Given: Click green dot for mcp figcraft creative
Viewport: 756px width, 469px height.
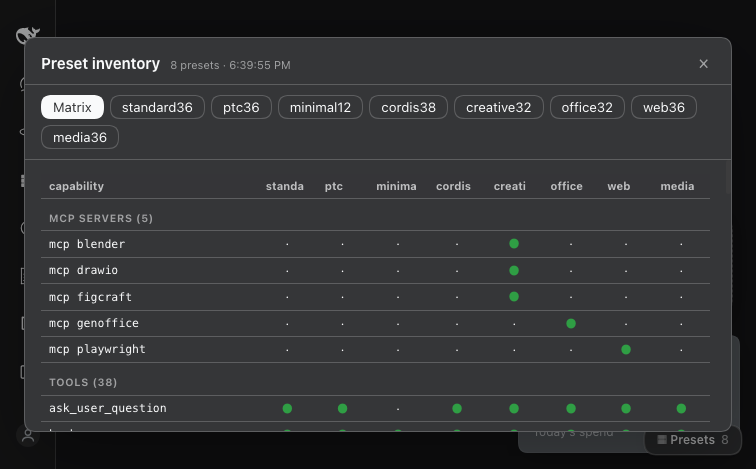Looking at the screenshot, I should (x=514, y=296).
